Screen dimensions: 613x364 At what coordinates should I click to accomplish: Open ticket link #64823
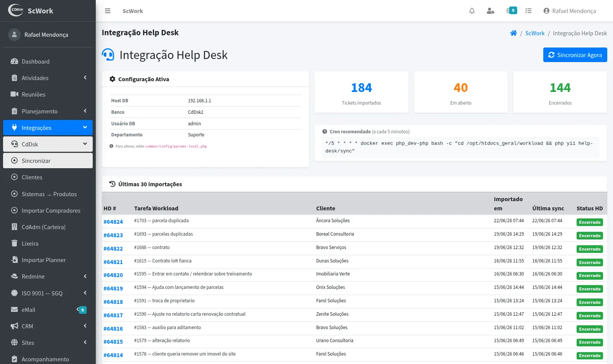point(113,235)
